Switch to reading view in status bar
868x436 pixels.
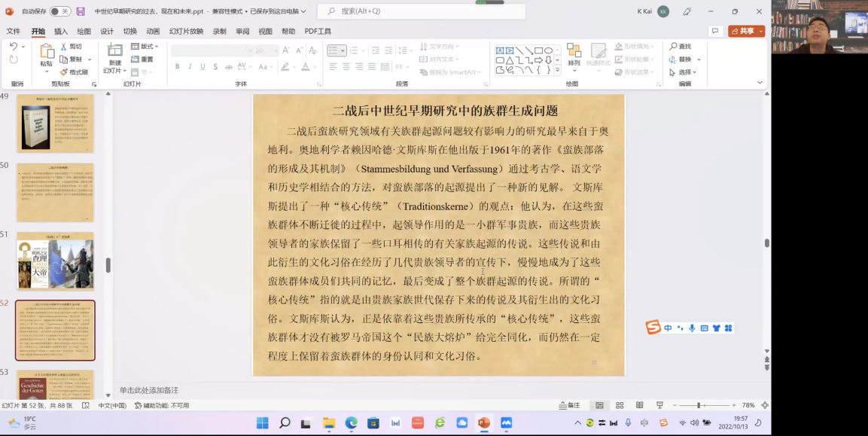click(x=639, y=405)
